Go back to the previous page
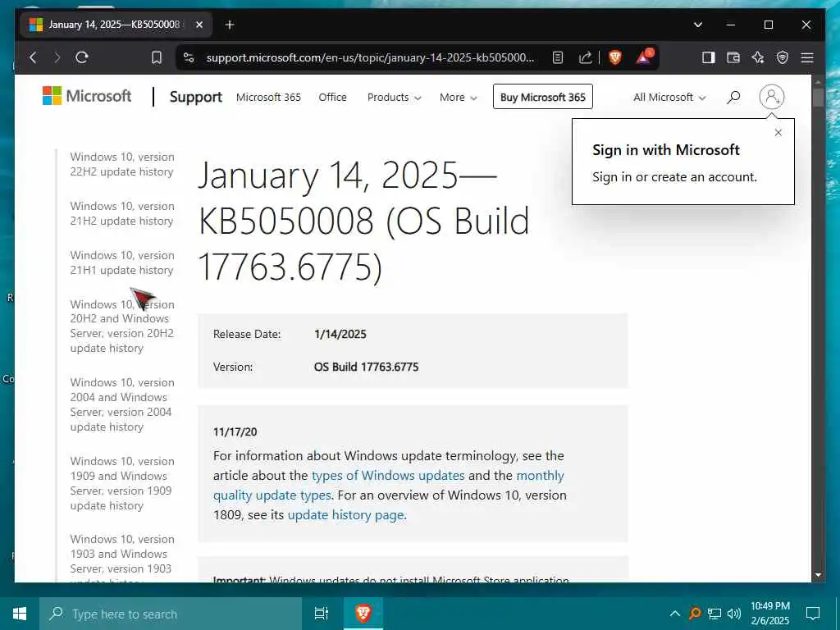840x630 pixels. point(33,57)
